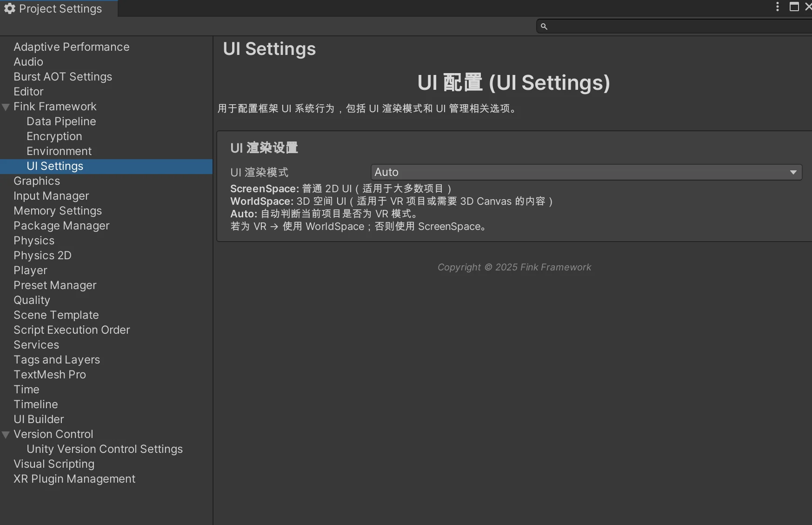Viewport: 812px width, 525px height.
Task: Select Unity Version Control Settings
Action: pyautogui.click(x=105, y=449)
